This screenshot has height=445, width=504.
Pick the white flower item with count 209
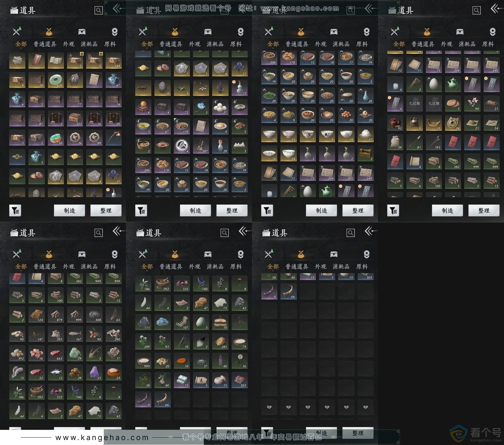tap(143, 341)
